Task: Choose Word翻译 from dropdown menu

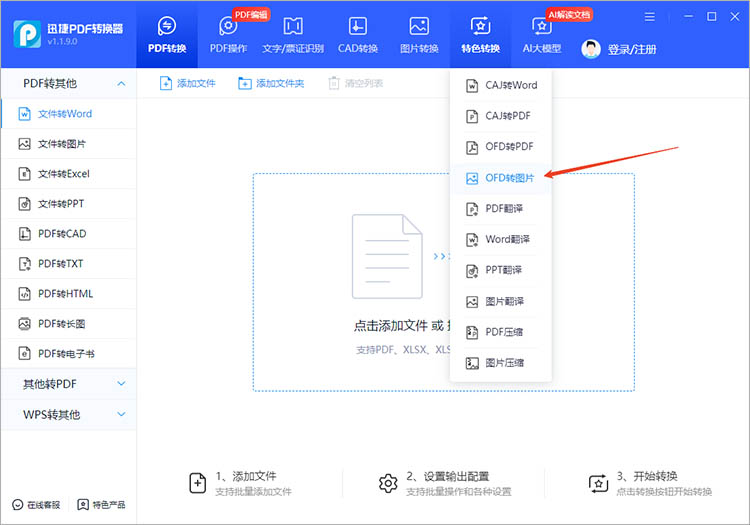Action: click(x=501, y=240)
